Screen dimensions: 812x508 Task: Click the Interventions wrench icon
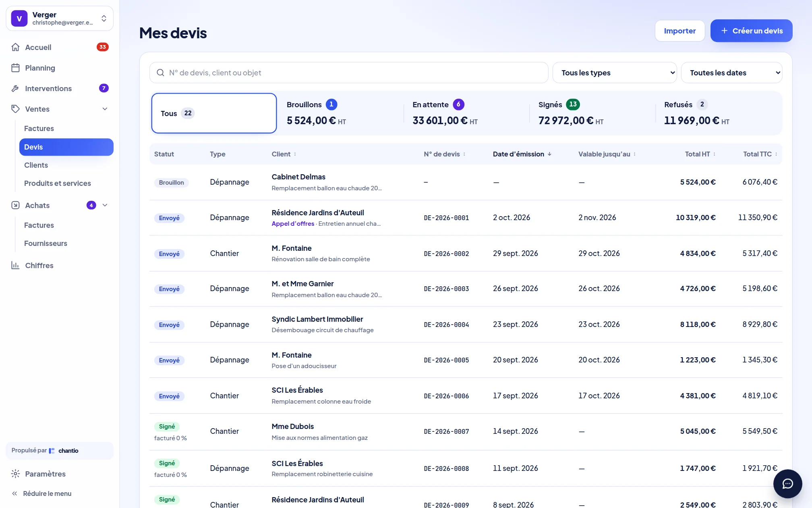tap(15, 88)
